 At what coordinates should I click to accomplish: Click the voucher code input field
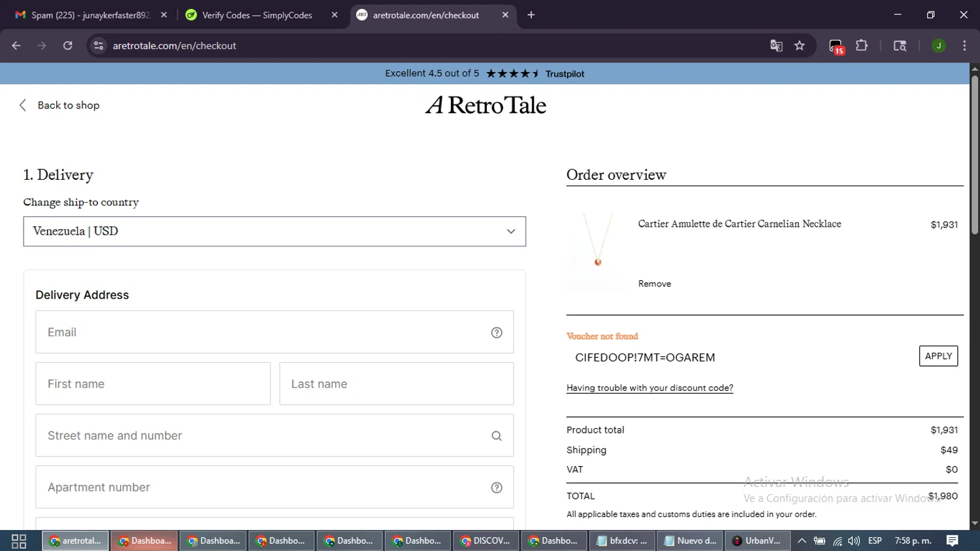tap(740, 358)
